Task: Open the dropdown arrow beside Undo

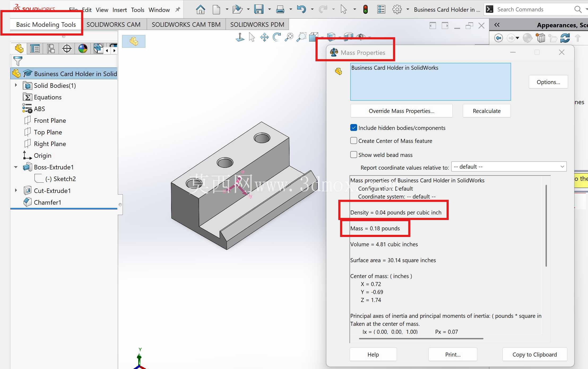Action: point(312,10)
